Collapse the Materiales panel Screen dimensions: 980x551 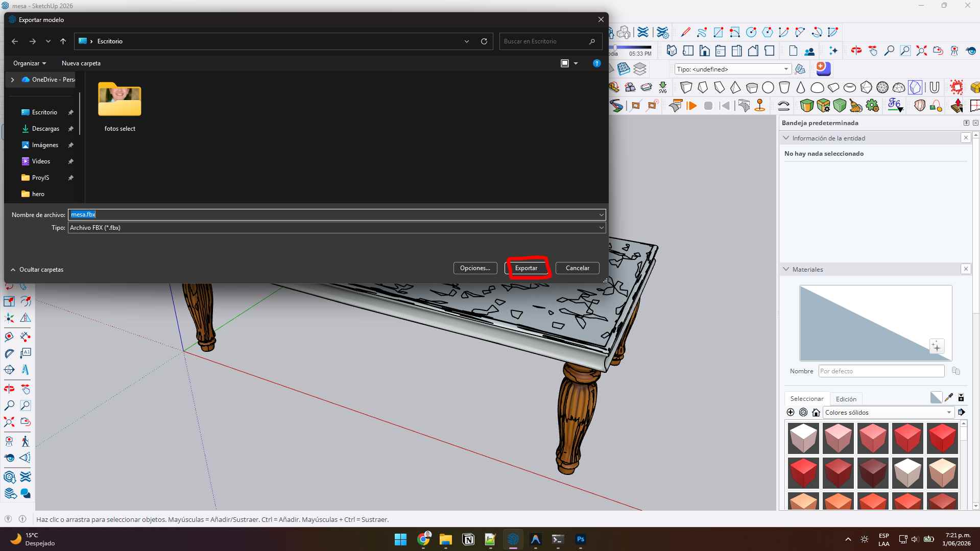click(786, 269)
